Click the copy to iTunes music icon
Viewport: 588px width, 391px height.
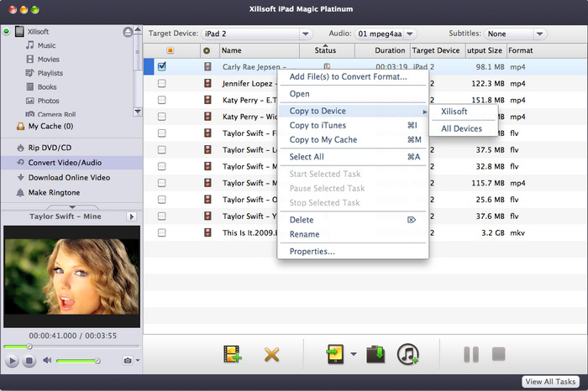pos(408,354)
